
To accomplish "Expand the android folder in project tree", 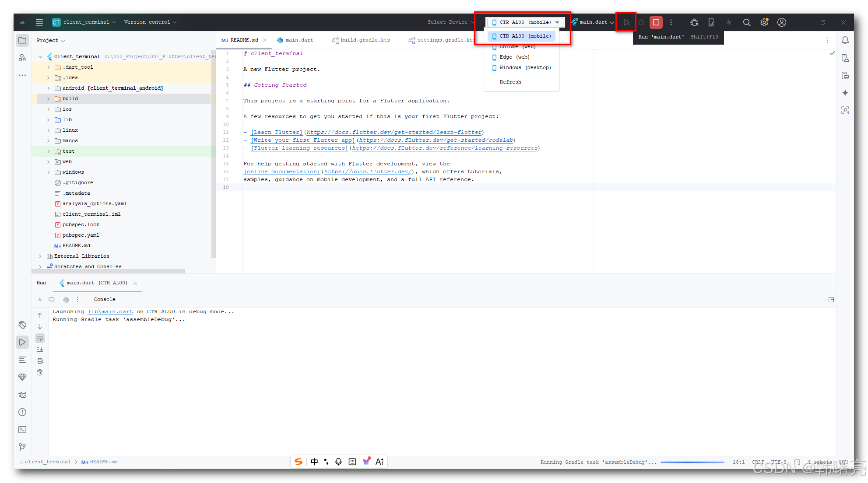I will (49, 88).
